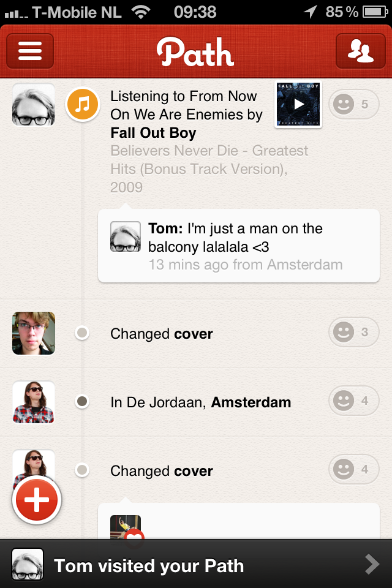View Tom's avatar beside the music post
392x588 pixels.
[x=34, y=104]
